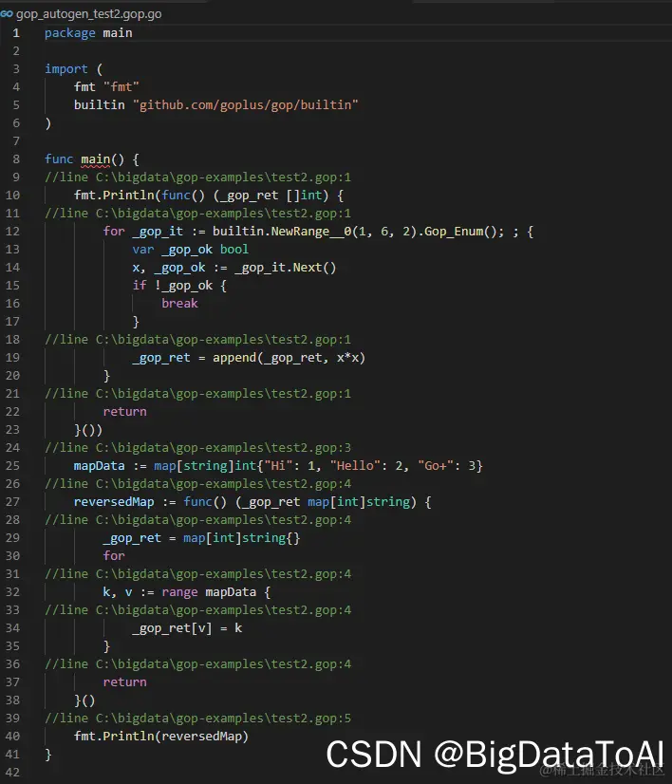Click the 'main' function name with squiggle underline

(x=95, y=159)
